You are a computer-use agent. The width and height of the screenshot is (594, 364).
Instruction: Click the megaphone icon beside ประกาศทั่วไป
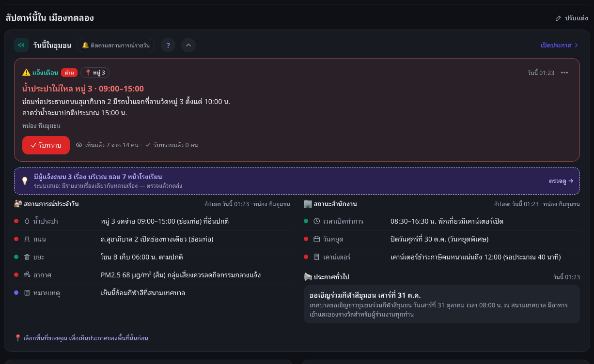pos(308,277)
